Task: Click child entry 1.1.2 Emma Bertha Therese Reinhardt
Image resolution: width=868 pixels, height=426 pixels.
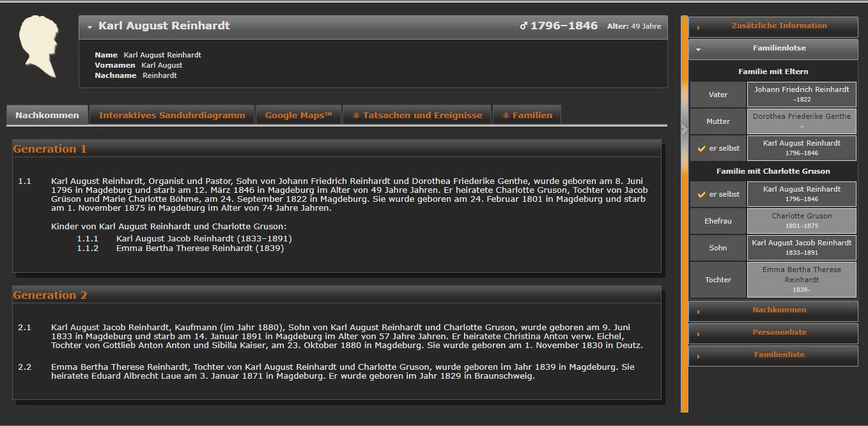Action: 200,248
